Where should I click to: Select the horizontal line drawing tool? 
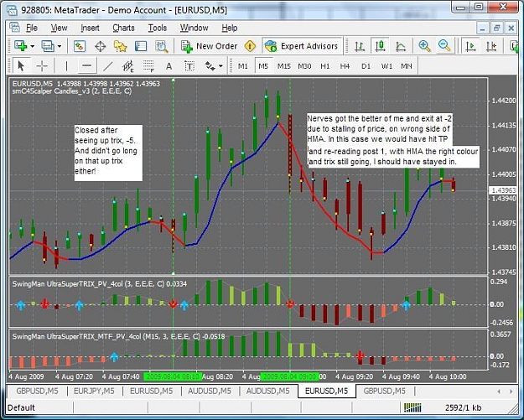click(x=87, y=66)
